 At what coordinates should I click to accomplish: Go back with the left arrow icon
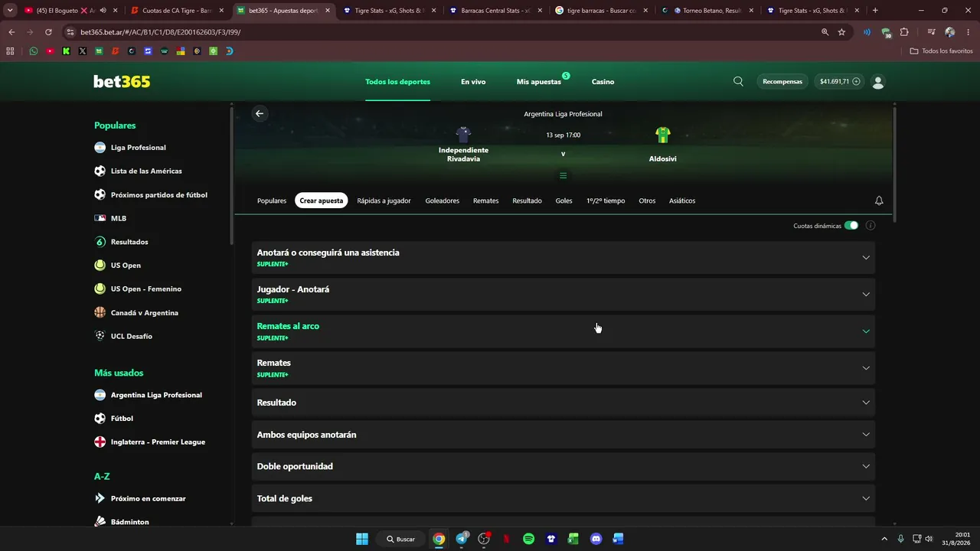pos(260,113)
